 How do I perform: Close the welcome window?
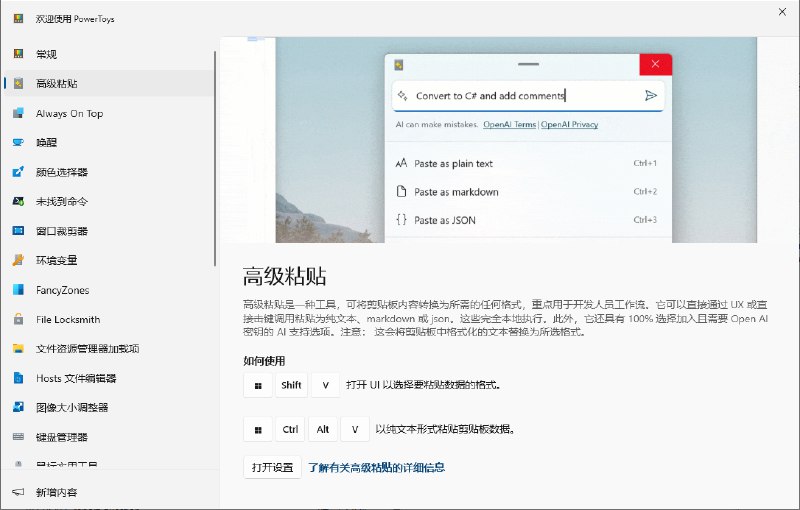pos(782,12)
